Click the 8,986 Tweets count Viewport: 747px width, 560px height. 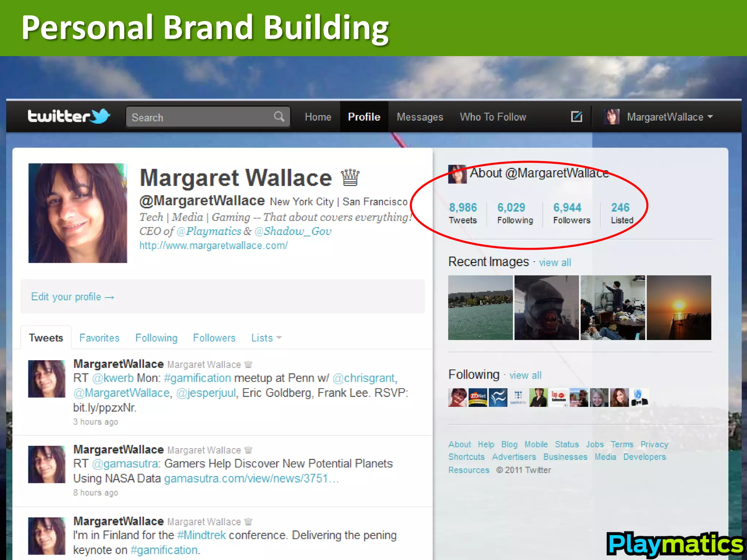tap(463, 213)
